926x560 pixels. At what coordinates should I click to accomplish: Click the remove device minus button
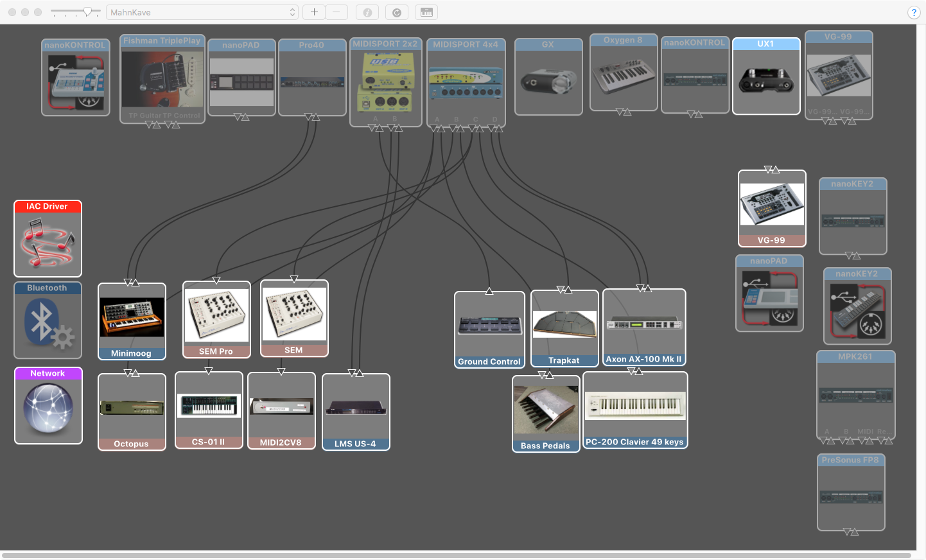coord(336,12)
